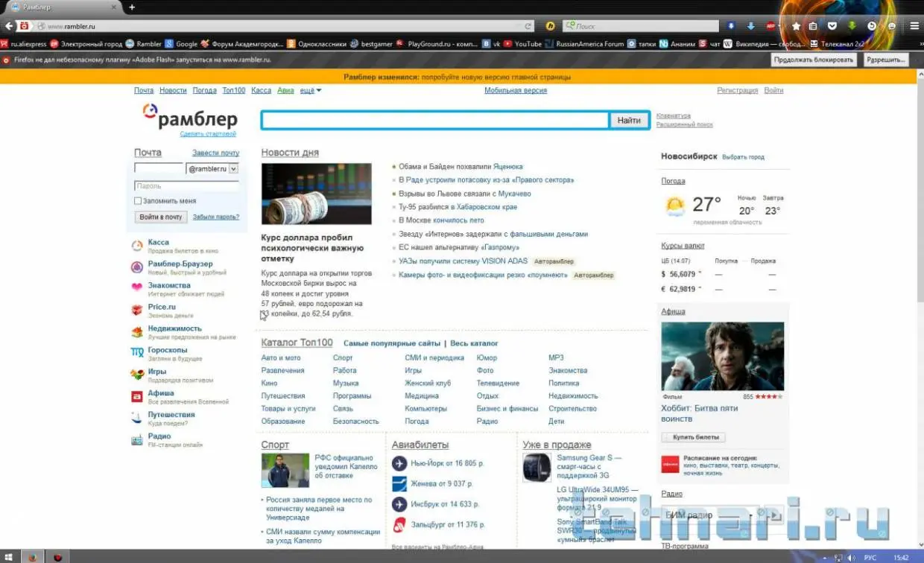
Task: Select the Рамблер browser tab
Action: pyautogui.click(x=62, y=7)
